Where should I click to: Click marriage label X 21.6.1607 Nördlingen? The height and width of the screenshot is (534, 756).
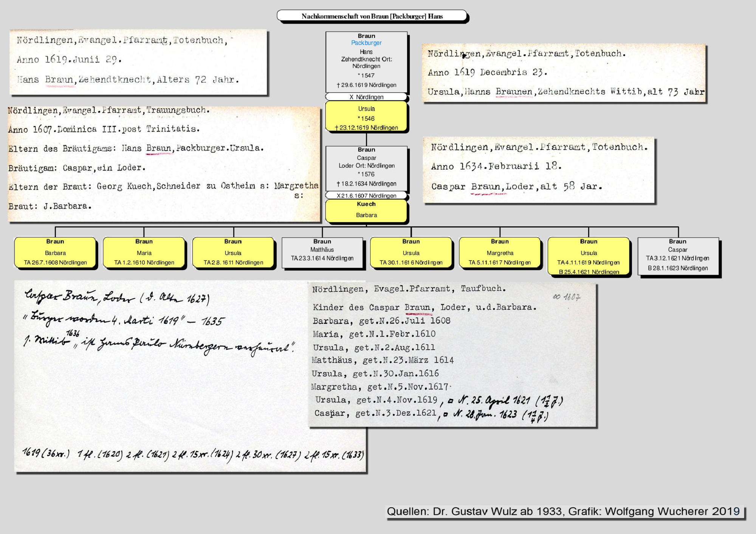click(366, 196)
